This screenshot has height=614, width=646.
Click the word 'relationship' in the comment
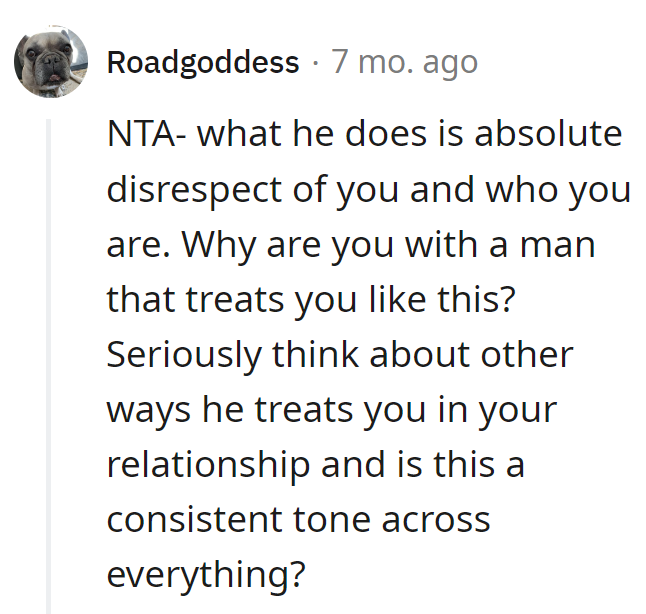[x=208, y=466]
